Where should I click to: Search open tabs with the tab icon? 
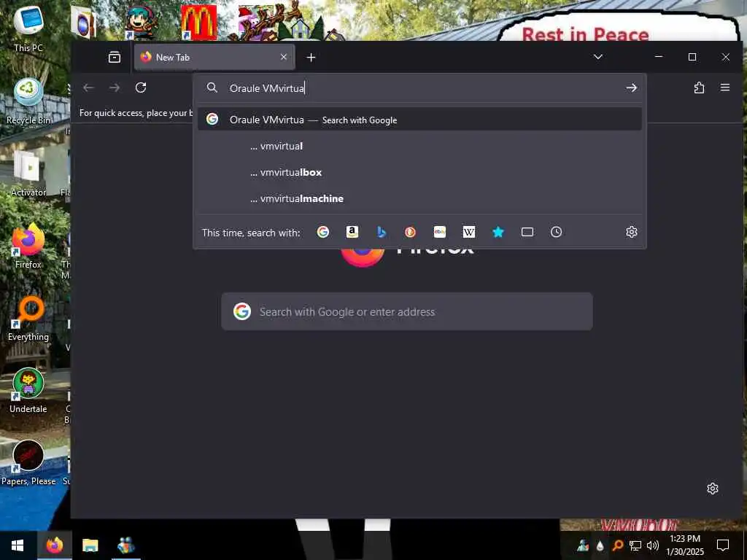pyautogui.click(x=527, y=232)
